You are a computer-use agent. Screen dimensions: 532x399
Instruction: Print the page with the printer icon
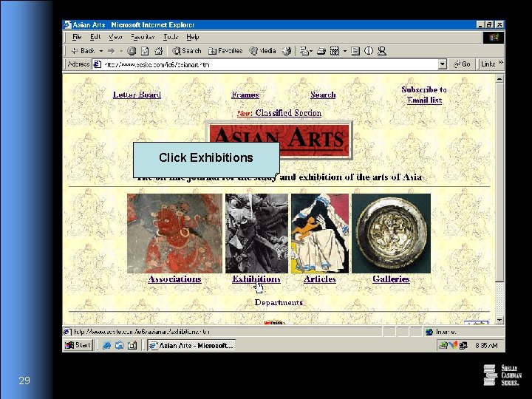point(321,51)
